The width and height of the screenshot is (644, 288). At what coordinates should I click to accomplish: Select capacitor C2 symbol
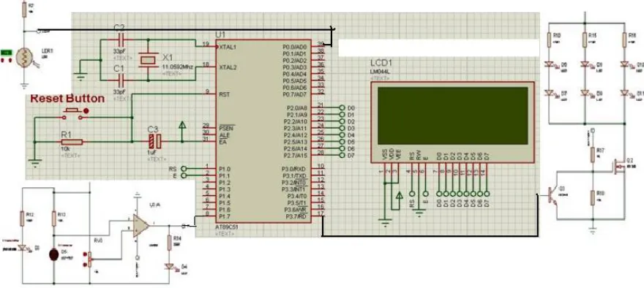(121, 39)
